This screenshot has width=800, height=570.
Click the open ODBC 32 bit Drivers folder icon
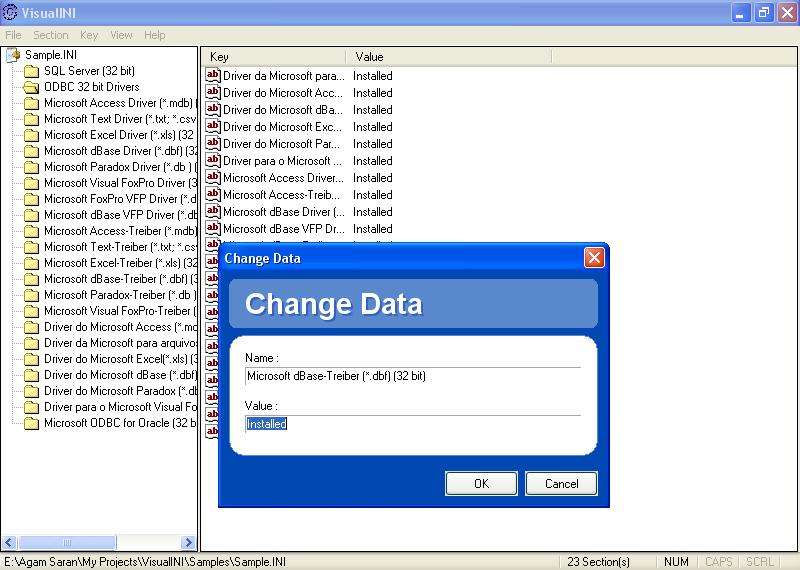pos(31,87)
